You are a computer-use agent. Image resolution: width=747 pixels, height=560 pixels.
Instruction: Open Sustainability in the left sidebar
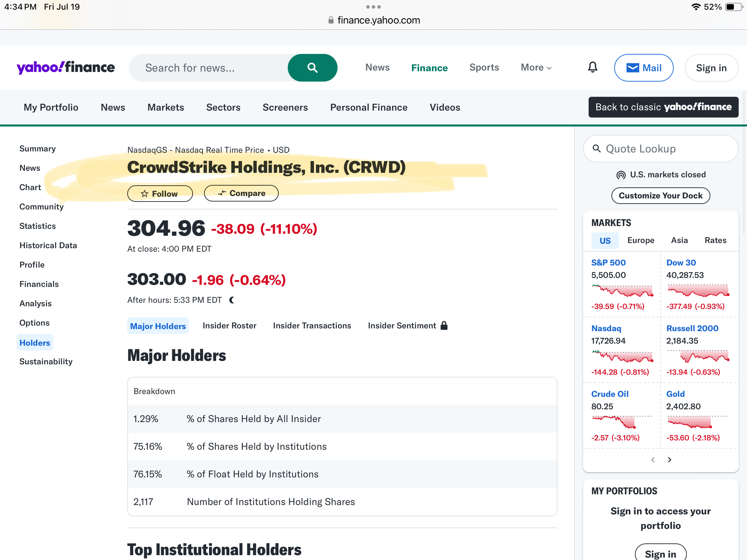pyautogui.click(x=46, y=362)
